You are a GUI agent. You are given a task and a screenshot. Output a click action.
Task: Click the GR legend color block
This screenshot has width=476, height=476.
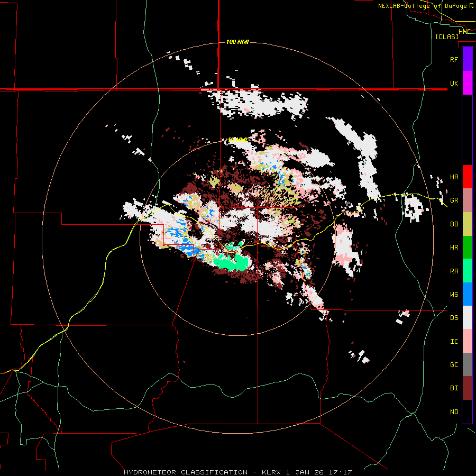point(467,200)
